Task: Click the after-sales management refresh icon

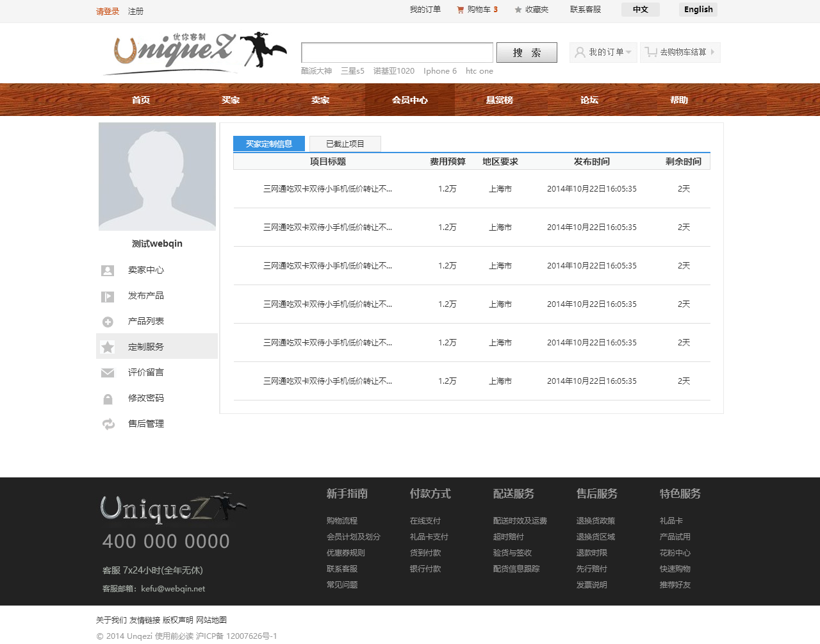Action: 108,424
